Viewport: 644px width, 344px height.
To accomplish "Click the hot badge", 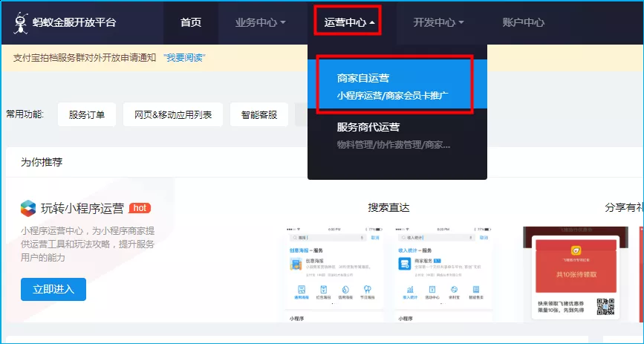I will [140, 208].
